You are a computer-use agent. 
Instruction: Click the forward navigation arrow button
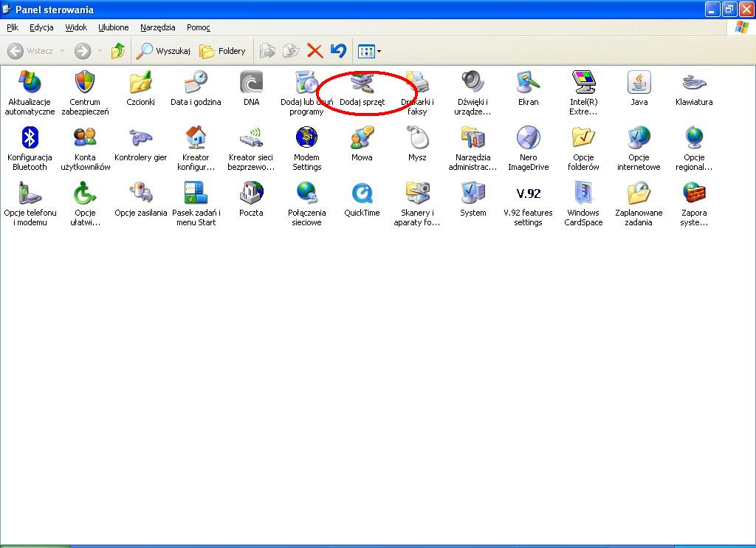(83, 51)
